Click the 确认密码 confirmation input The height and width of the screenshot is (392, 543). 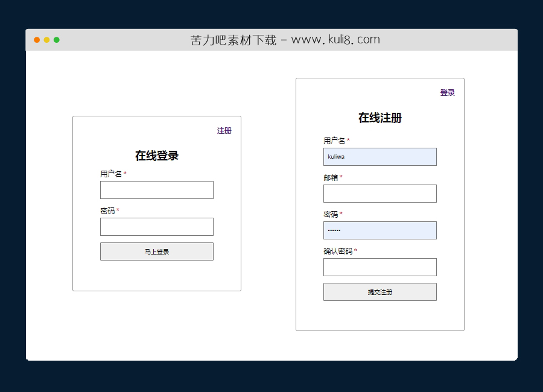point(380,267)
